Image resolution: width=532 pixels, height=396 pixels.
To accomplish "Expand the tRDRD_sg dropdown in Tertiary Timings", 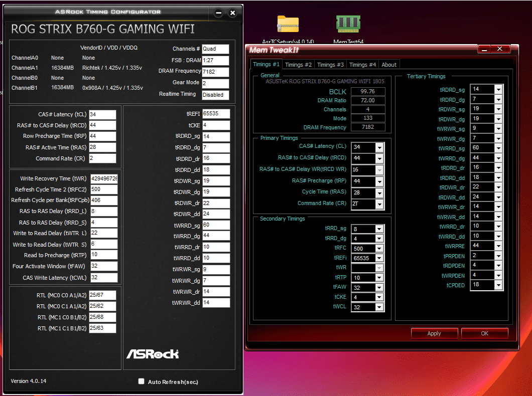I will [x=498, y=89].
